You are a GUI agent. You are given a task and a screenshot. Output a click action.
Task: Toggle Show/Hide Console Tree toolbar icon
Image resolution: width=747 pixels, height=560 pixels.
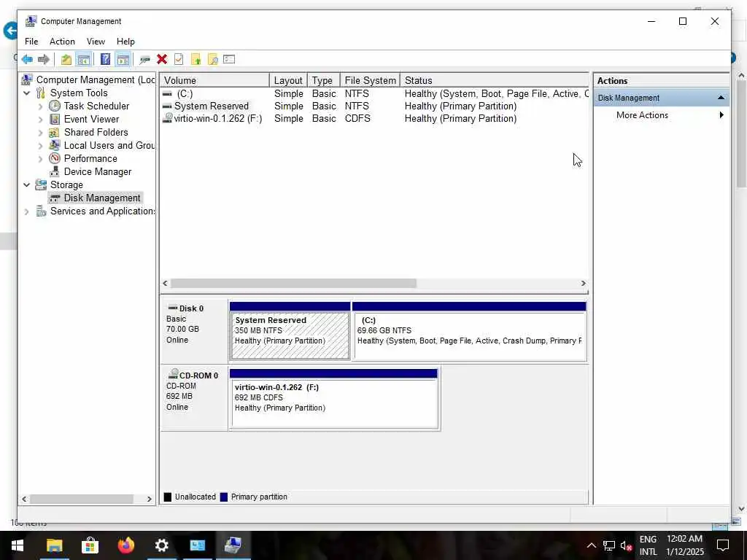(83, 60)
